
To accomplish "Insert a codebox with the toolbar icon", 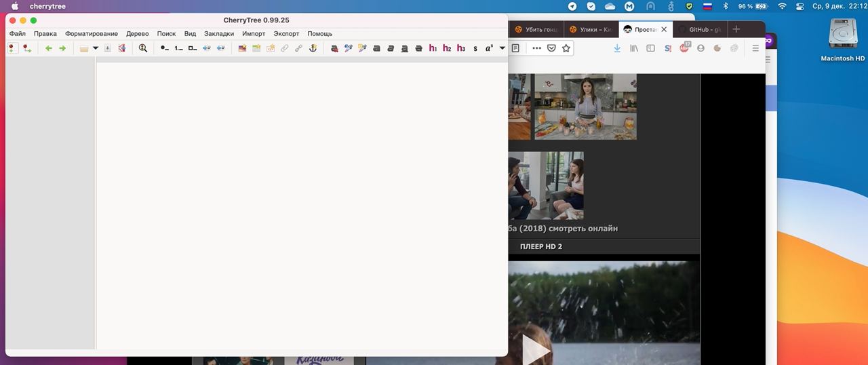I will [271, 48].
